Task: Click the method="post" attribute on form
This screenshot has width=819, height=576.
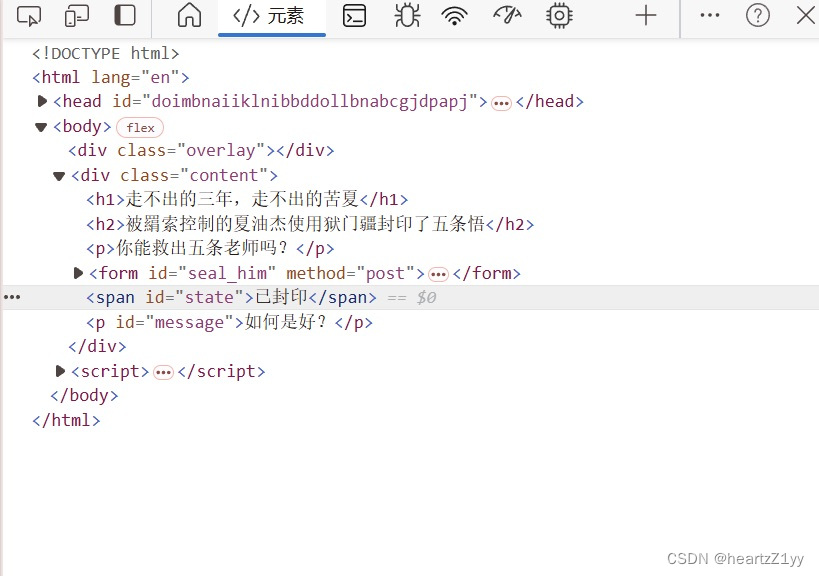Action: tap(352, 273)
